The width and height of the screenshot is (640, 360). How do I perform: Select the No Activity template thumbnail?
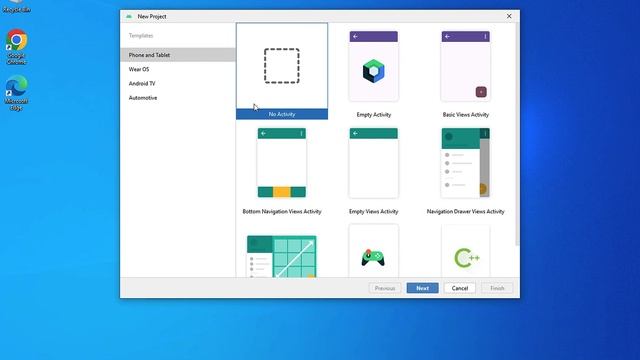(282, 66)
